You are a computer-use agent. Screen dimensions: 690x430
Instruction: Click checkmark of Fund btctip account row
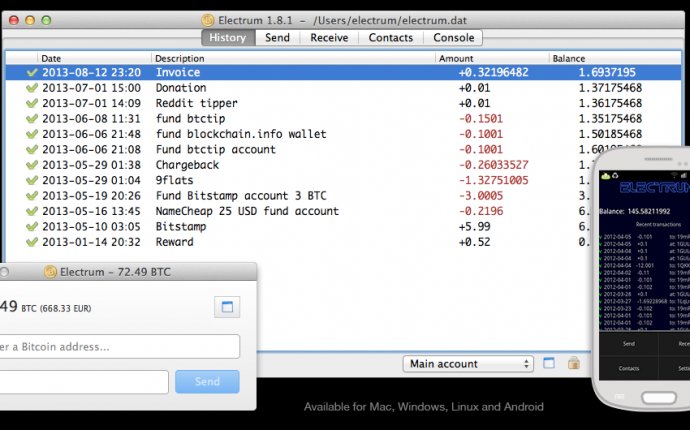click(x=32, y=150)
